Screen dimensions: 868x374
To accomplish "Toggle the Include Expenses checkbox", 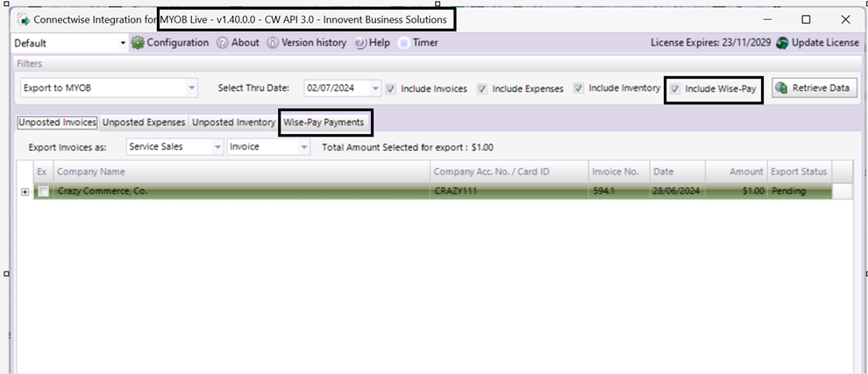I will coord(482,88).
